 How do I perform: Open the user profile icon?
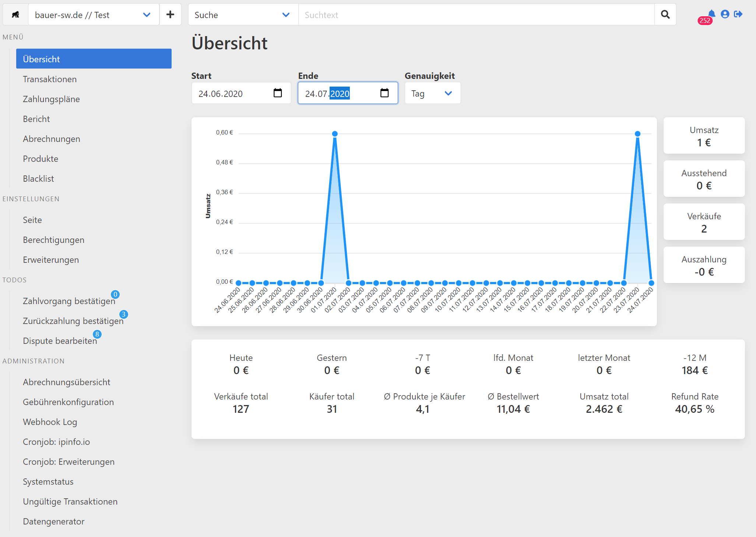(x=725, y=14)
